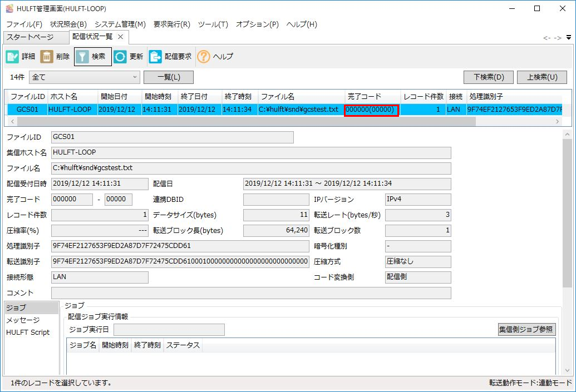Click the HULFT app icon in title bar
Viewport: 576px width, 392px height.
(9, 8)
